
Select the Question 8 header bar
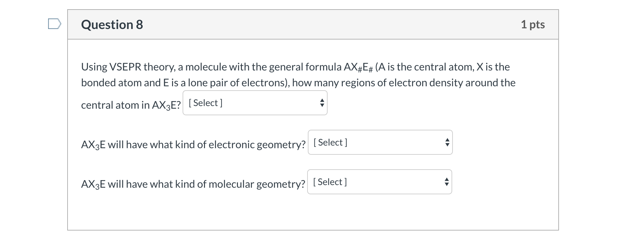pos(313,24)
